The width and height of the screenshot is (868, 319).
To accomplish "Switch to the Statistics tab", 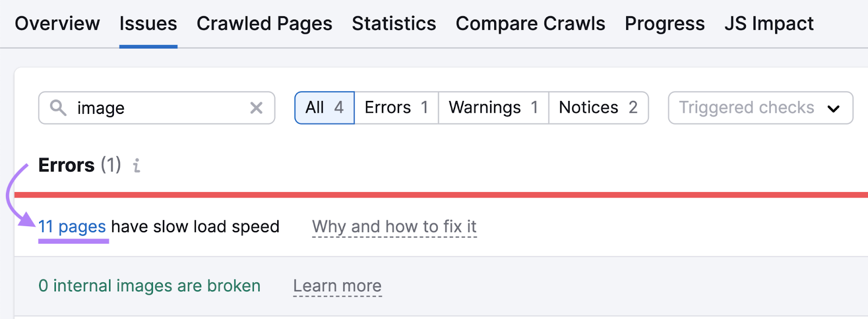I will [x=394, y=23].
